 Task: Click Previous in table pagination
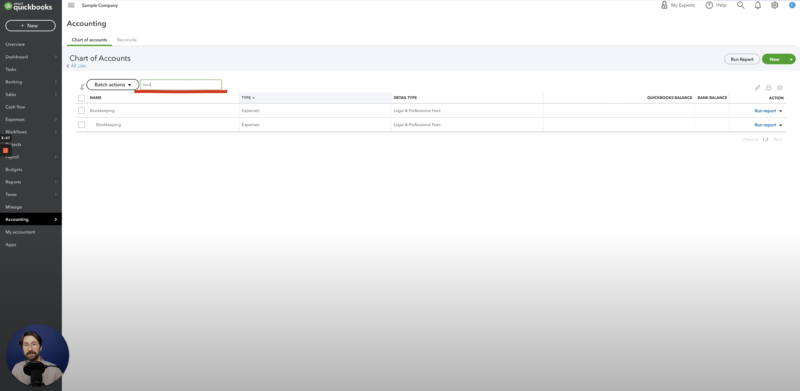click(751, 139)
